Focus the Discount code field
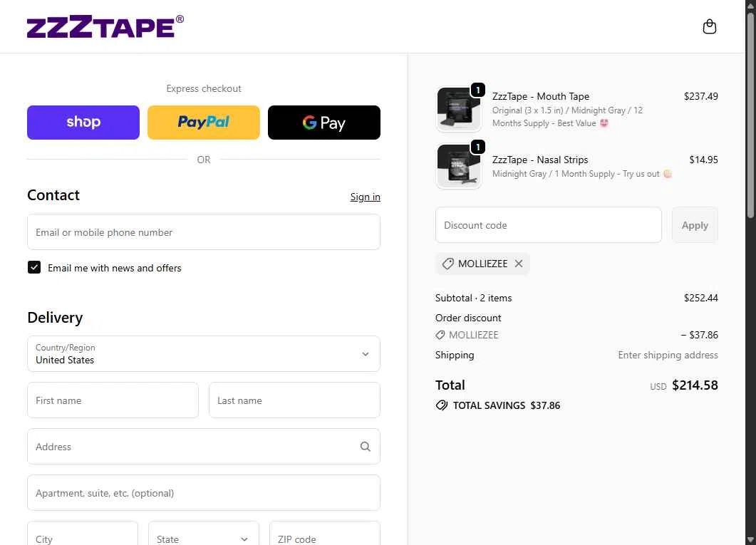The width and height of the screenshot is (756, 545). [x=548, y=225]
